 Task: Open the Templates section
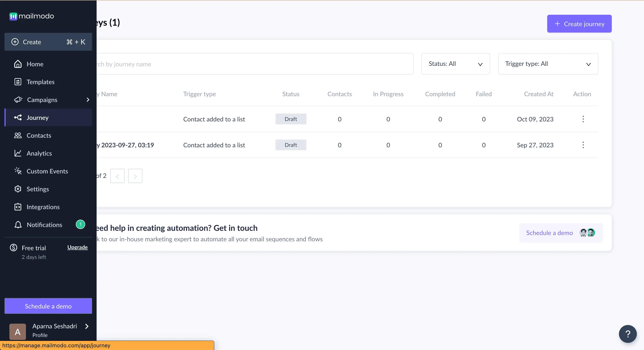(40, 82)
